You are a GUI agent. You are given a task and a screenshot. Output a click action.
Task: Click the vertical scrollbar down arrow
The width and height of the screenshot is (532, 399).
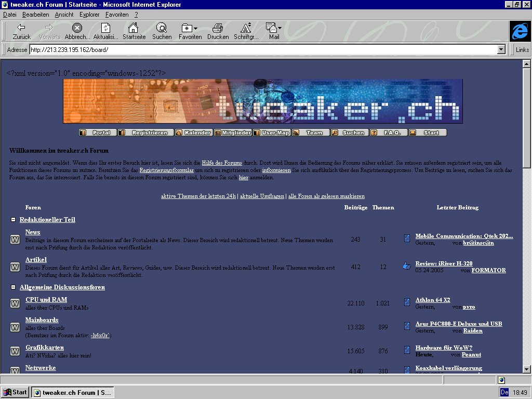[526, 368]
